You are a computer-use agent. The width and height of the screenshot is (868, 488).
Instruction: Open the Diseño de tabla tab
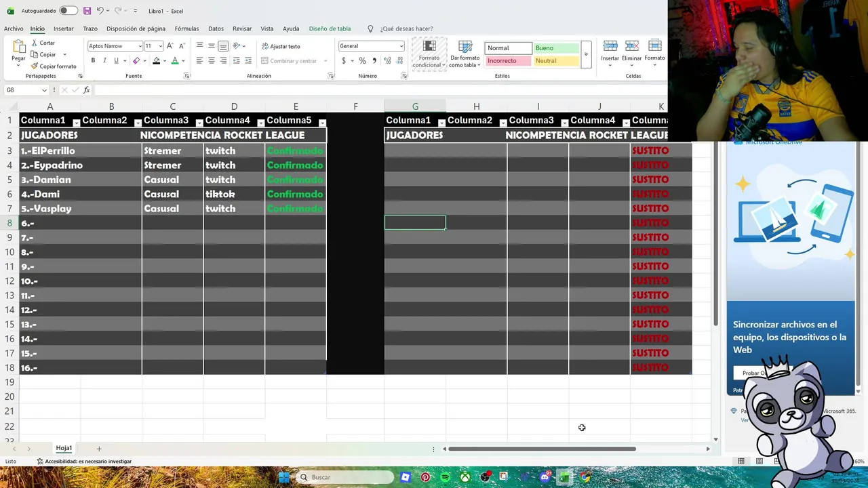pyautogui.click(x=330, y=28)
